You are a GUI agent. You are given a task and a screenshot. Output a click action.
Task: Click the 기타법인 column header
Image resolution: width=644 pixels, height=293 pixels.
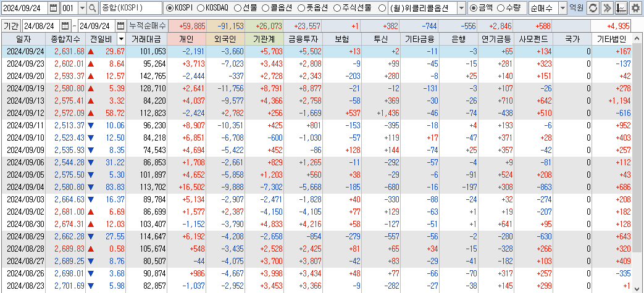[611, 39]
